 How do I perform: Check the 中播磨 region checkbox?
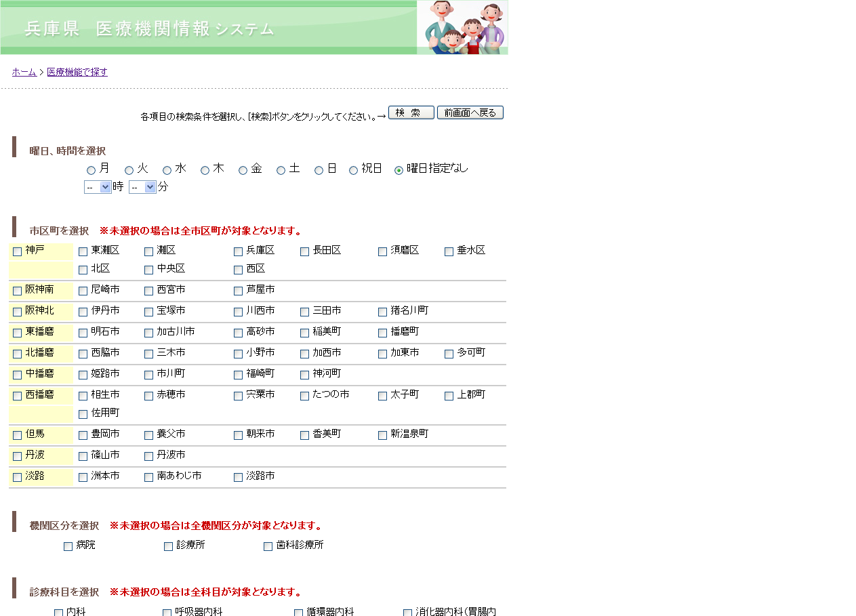(x=18, y=375)
